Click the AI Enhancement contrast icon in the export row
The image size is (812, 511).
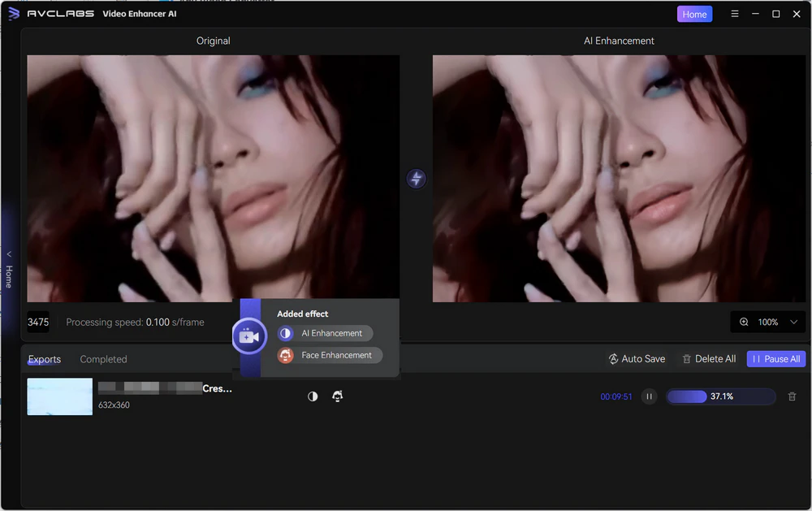pos(313,396)
